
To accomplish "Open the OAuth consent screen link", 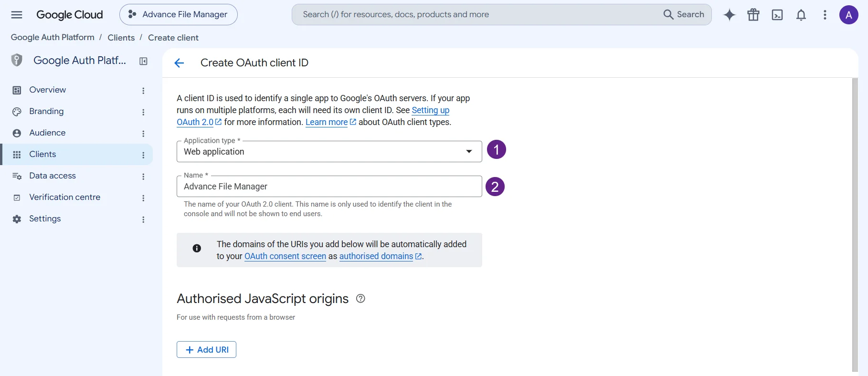I will point(285,256).
